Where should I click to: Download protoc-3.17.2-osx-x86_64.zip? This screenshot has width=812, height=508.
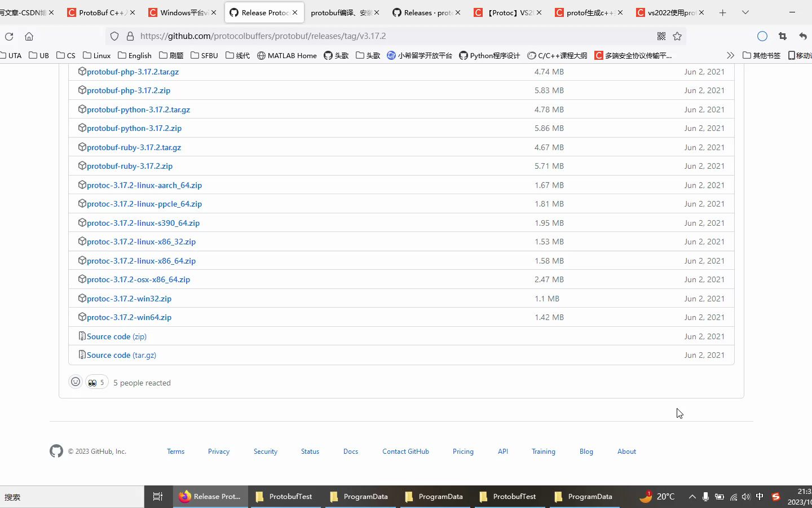click(x=139, y=279)
